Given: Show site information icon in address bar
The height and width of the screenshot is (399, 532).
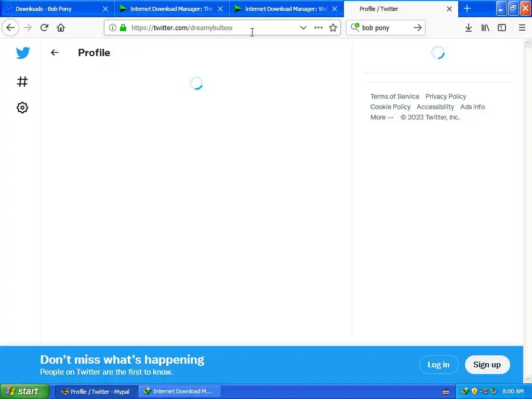Looking at the screenshot, I should point(113,28).
